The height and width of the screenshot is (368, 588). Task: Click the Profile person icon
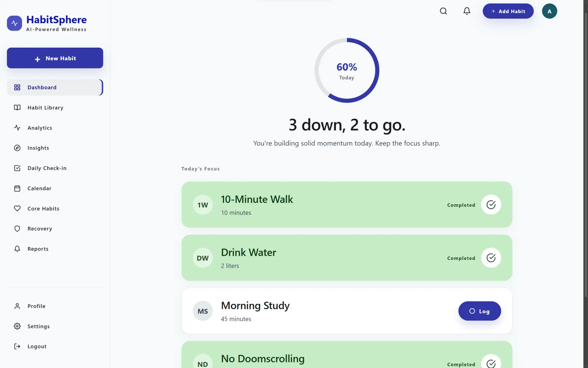pyautogui.click(x=17, y=306)
